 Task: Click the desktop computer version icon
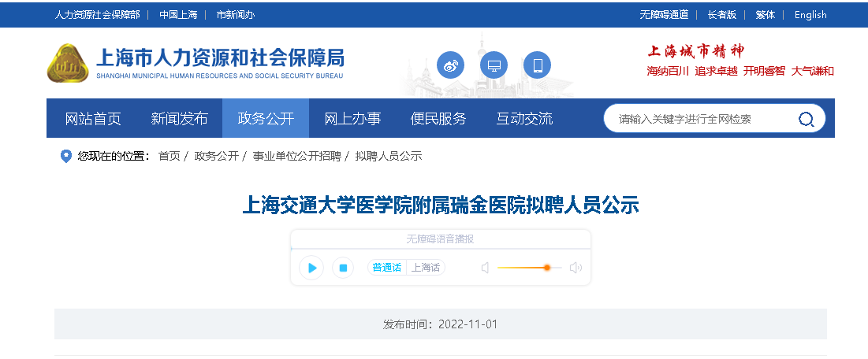point(494,66)
